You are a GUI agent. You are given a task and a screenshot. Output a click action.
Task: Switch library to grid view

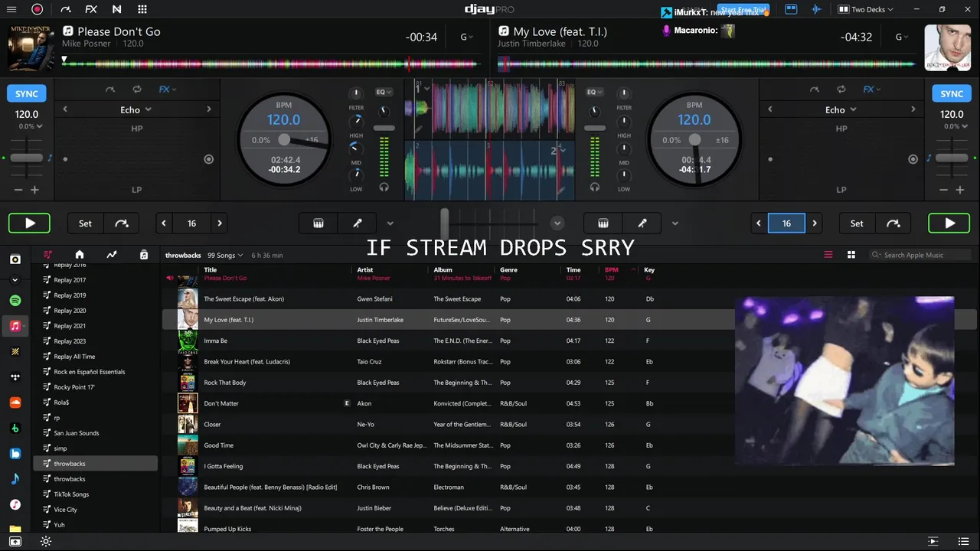851,255
